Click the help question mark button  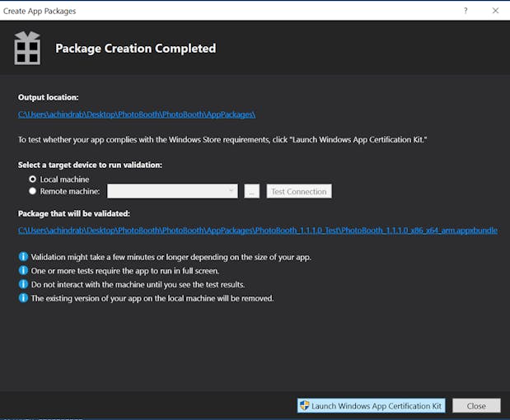coord(466,11)
